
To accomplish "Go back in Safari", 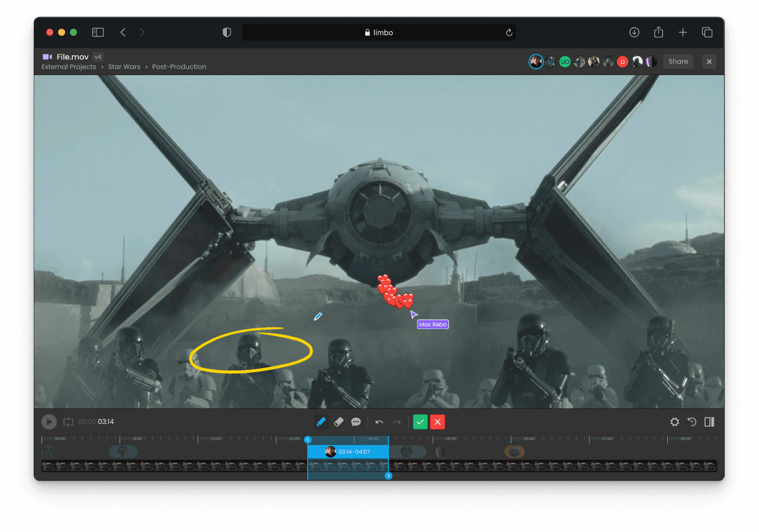I will coord(123,33).
